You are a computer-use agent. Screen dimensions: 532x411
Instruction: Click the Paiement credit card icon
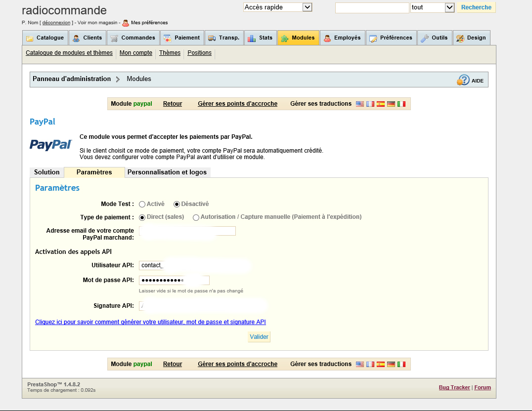[x=168, y=39]
